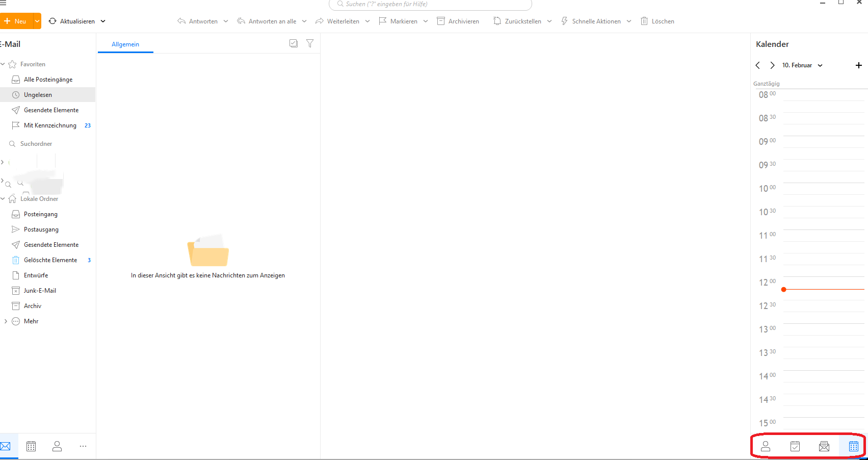Open the invitations envelope sidebar icon
Screen dimensions: 868x460
click(x=824, y=447)
